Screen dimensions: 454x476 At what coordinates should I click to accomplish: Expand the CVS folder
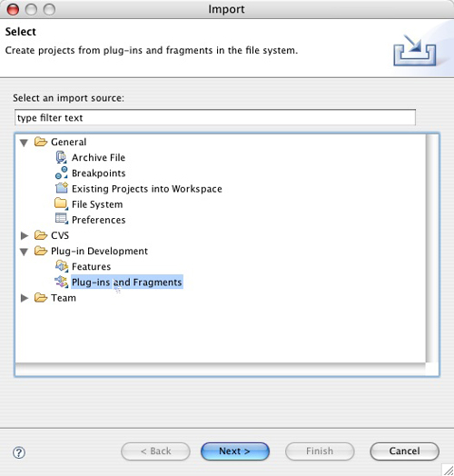pyautogui.click(x=25, y=235)
